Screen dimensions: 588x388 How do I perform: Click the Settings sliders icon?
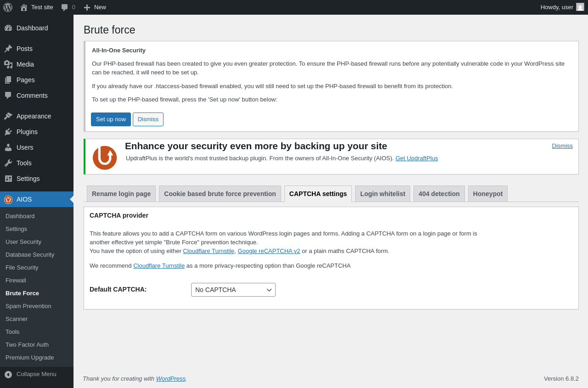[8, 179]
